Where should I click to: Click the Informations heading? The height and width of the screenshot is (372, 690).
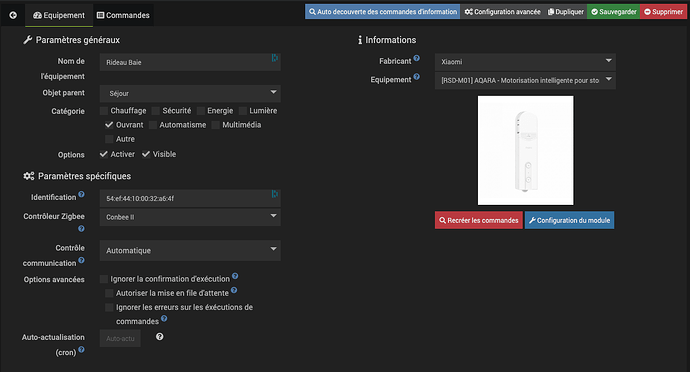[x=387, y=40]
